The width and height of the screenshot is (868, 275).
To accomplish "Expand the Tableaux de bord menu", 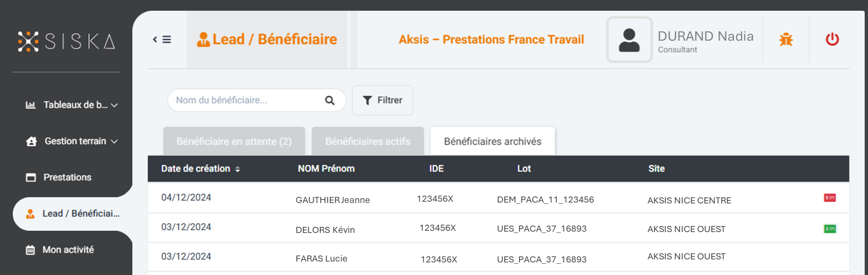I will coord(72,105).
